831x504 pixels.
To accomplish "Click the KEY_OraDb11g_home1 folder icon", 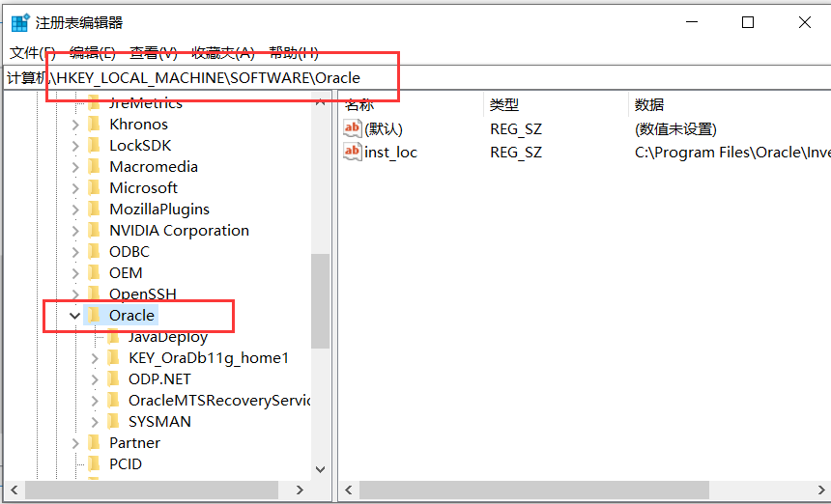I will click(x=113, y=358).
